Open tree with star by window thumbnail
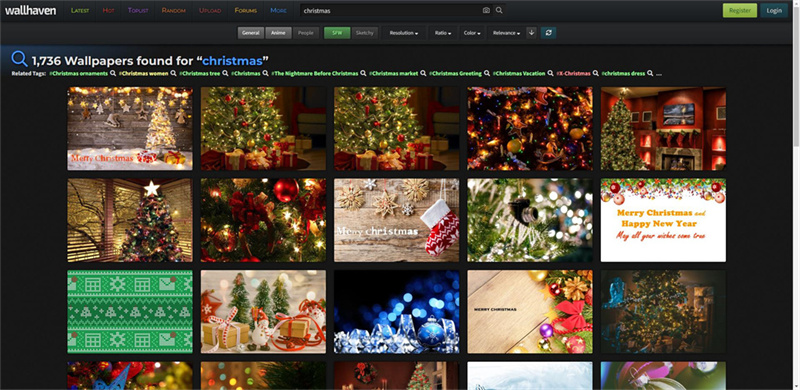The height and width of the screenshot is (390, 800). click(130, 220)
